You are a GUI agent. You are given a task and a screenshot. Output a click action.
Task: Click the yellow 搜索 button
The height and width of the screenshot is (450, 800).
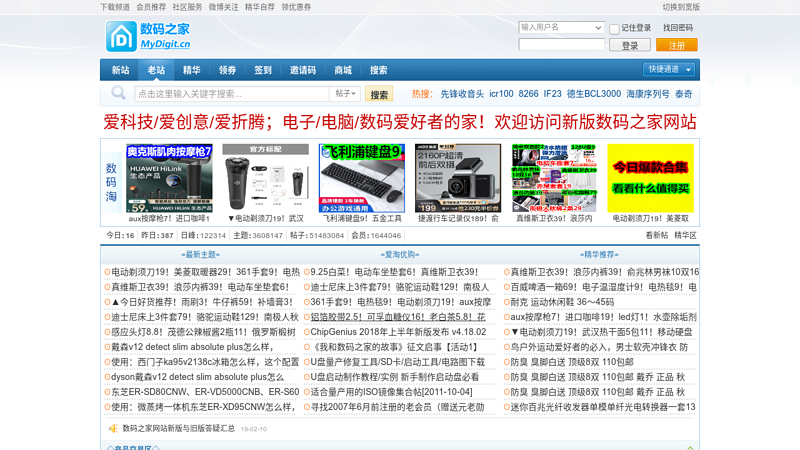(379, 94)
